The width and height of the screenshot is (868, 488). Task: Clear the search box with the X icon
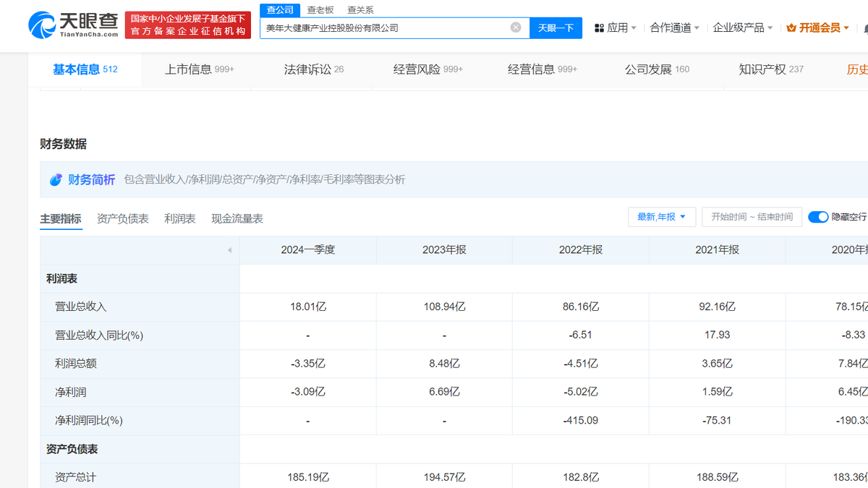click(516, 27)
